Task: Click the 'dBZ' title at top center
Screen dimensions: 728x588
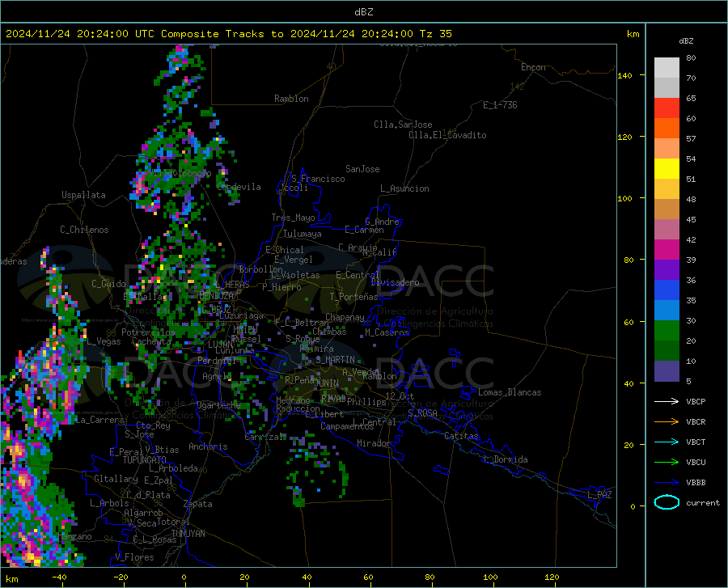Action: 363,12
